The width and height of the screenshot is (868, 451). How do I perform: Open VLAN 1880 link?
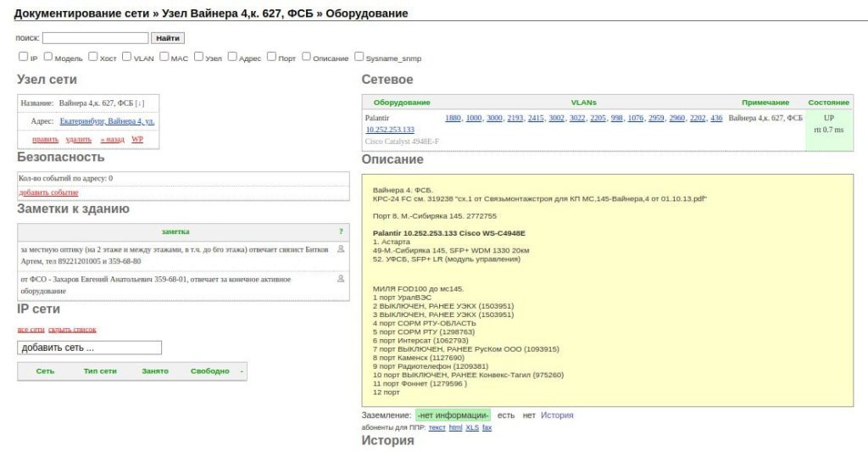click(x=453, y=118)
